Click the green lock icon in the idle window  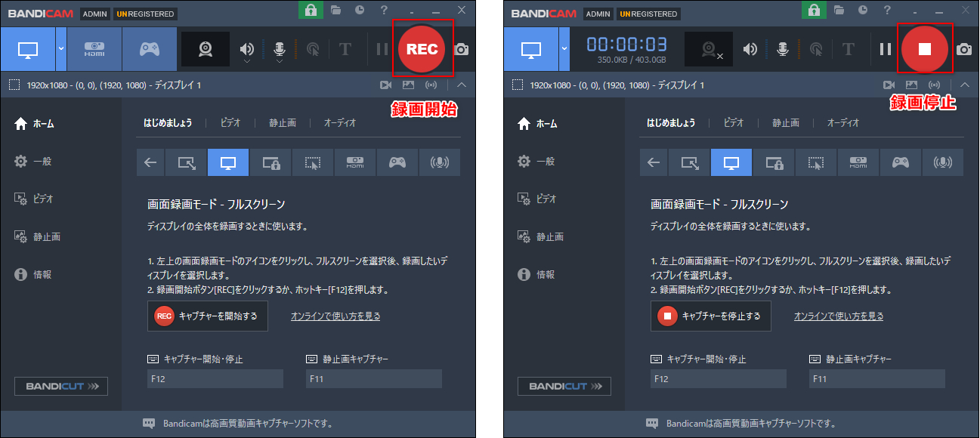click(x=311, y=11)
